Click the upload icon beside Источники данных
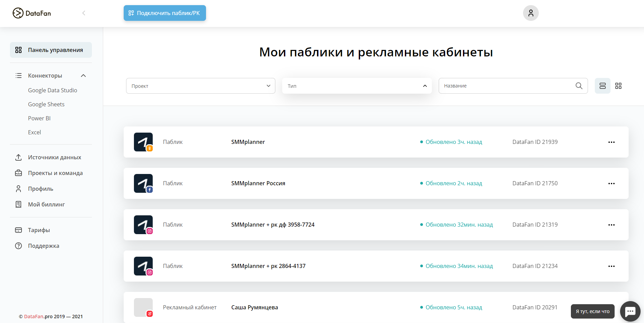 tap(18, 157)
